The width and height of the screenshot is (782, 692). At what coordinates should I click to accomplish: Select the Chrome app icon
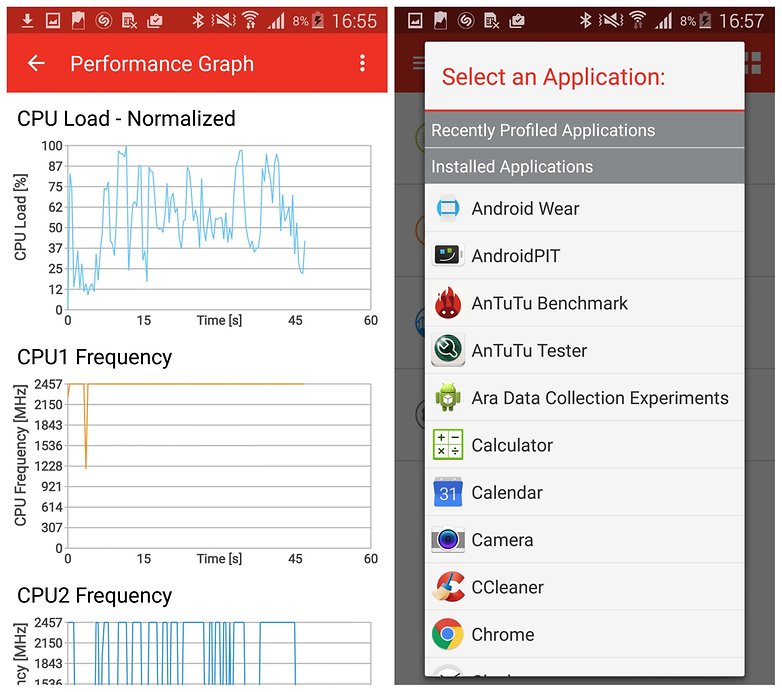(448, 634)
